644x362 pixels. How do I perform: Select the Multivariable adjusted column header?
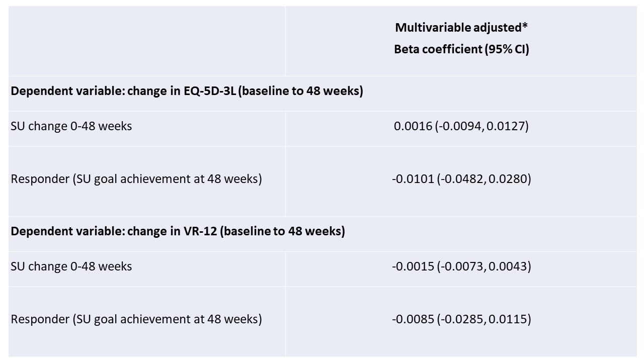coord(461,28)
